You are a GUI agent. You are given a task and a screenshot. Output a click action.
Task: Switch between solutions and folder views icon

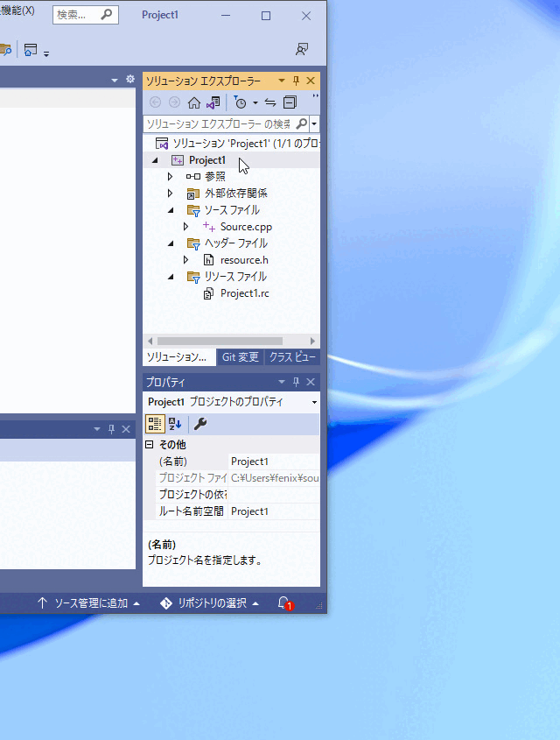213,102
